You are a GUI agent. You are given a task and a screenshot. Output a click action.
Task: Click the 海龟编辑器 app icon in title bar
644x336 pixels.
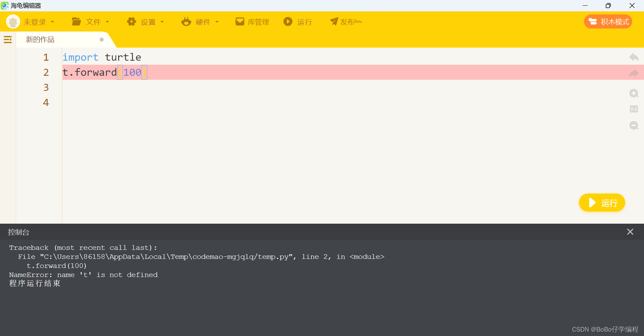tap(5, 5)
